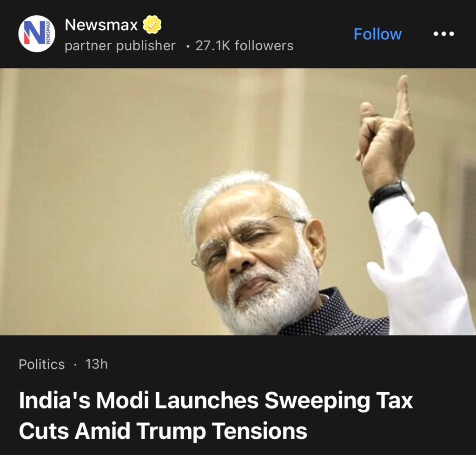Click the black wristwatch in the photo
Screen dimensions: 476x455
point(391,195)
